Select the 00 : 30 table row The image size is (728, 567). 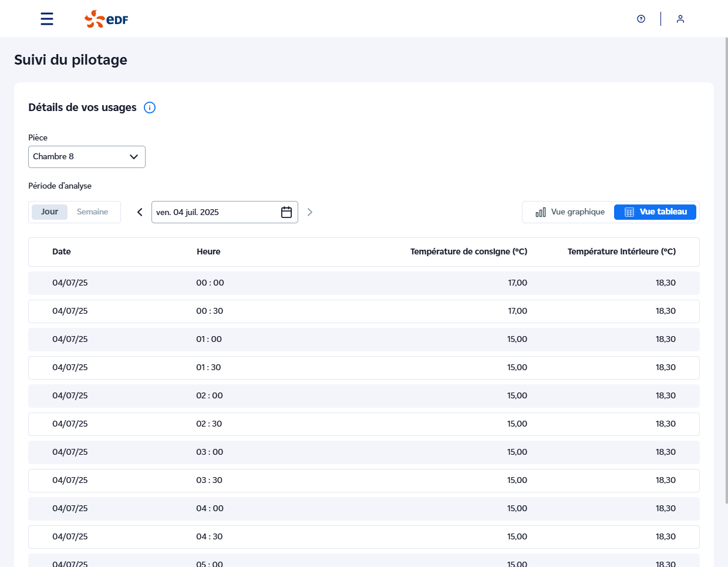tap(363, 311)
